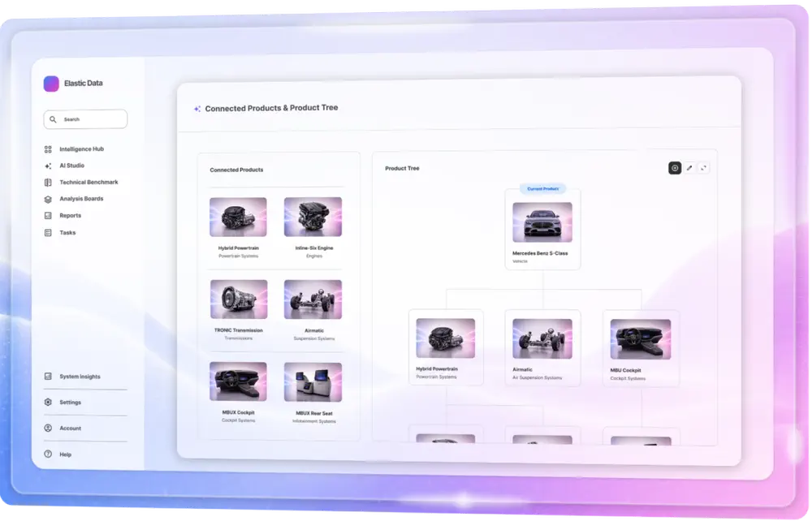This screenshot has height=521, width=812.
Task: Click the Settings gear icon
Action: pos(48,402)
